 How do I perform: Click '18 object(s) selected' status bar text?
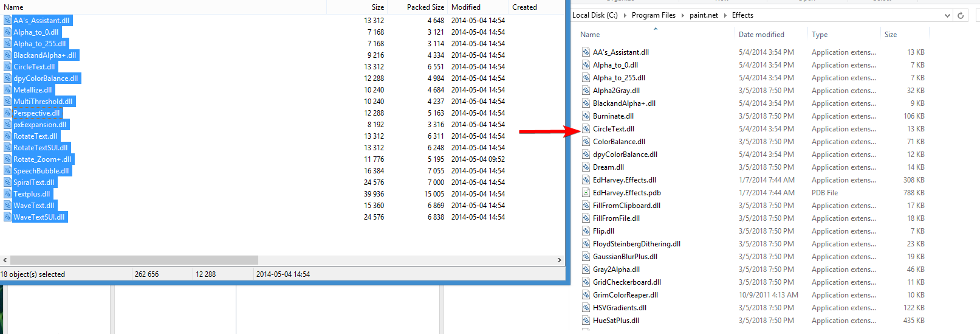(33, 274)
